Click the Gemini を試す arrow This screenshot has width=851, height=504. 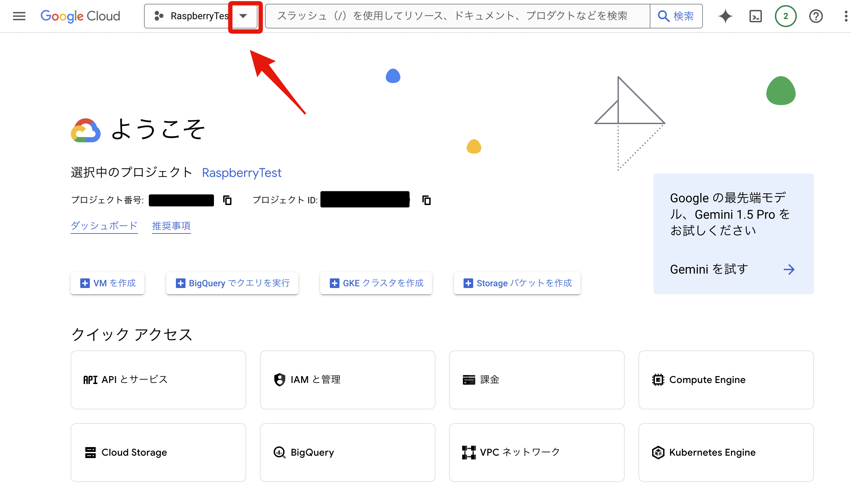coord(789,269)
